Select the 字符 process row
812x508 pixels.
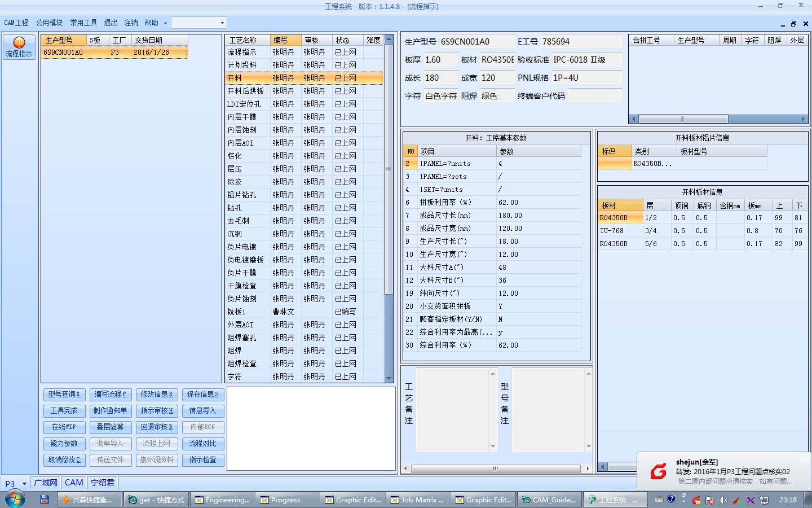point(304,376)
